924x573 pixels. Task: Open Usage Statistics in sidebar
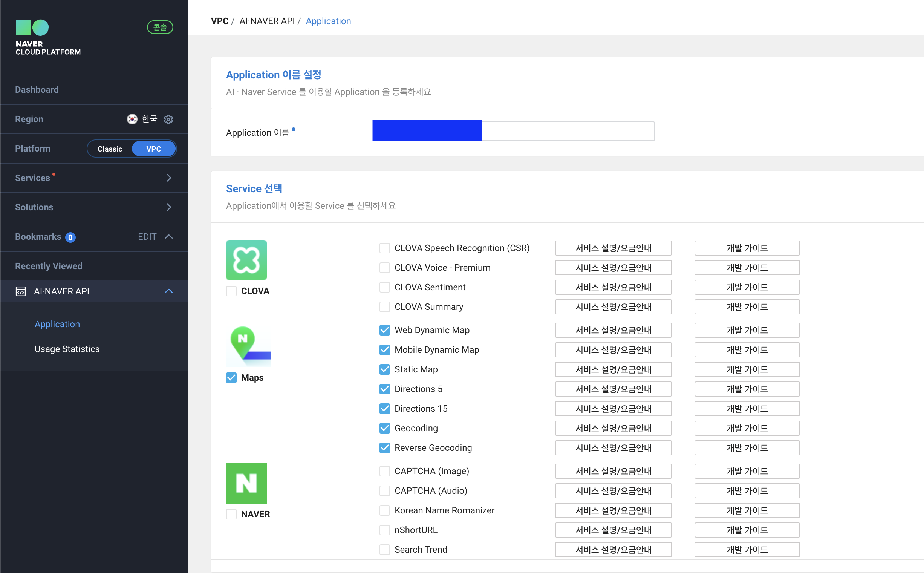[67, 349]
